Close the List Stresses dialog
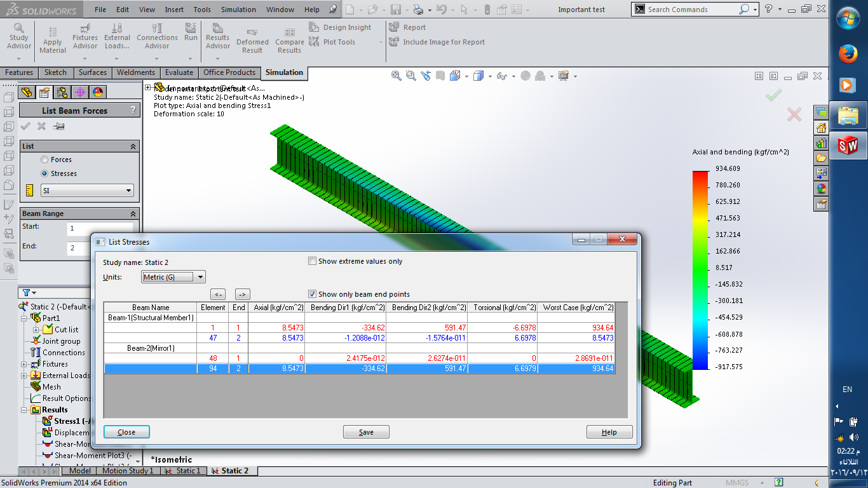The image size is (868, 488). pos(126,432)
